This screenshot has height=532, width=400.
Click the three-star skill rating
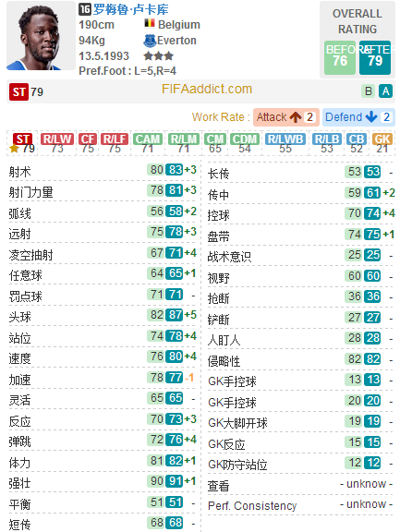[159, 55]
